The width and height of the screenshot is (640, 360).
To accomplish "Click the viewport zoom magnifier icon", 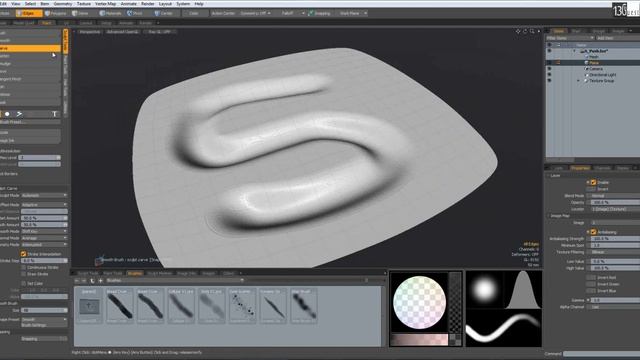I will (532, 31).
